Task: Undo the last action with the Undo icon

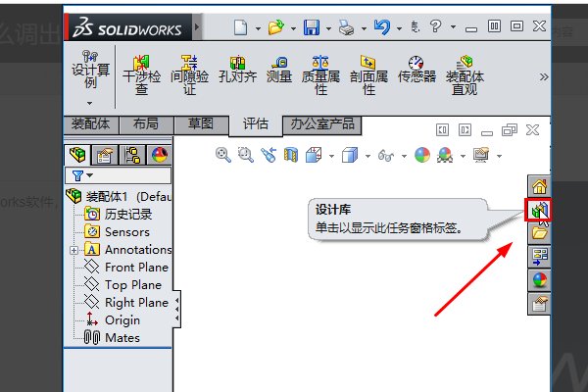Action: click(382, 27)
